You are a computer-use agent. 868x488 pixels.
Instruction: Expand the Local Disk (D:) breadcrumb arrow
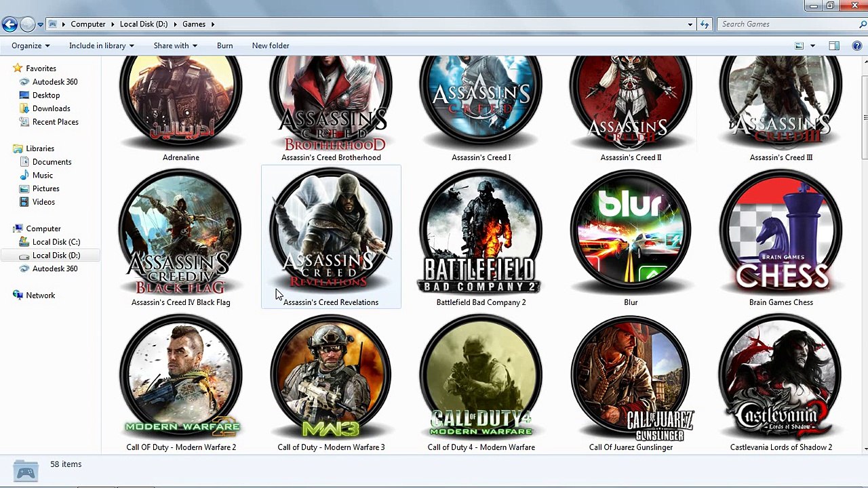pos(175,24)
